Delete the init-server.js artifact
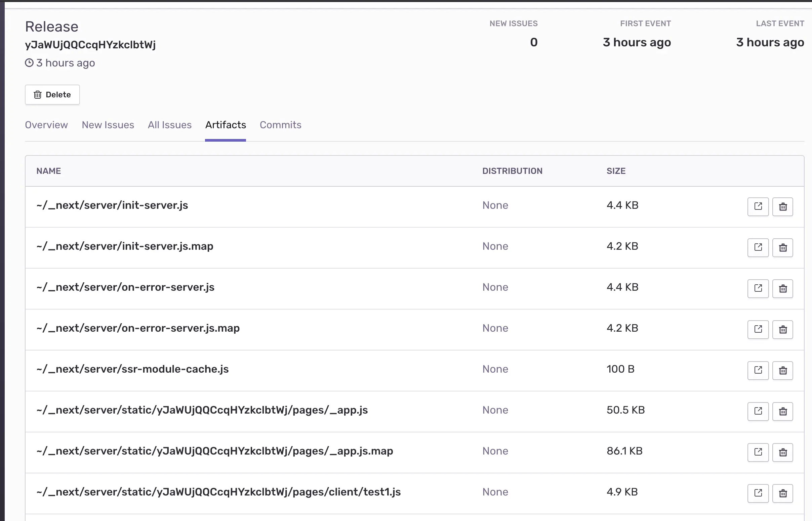812x521 pixels. (782, 206)
